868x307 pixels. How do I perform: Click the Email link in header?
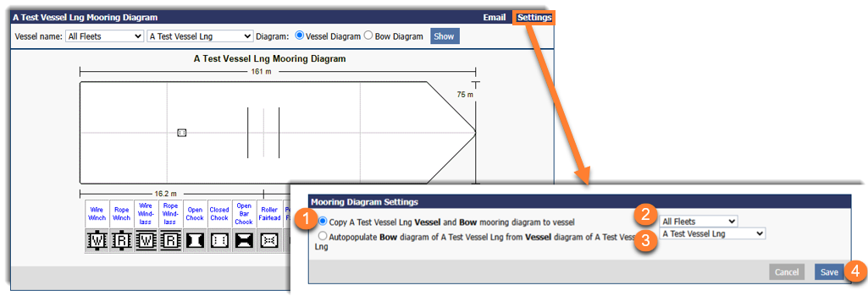(495, 17)
